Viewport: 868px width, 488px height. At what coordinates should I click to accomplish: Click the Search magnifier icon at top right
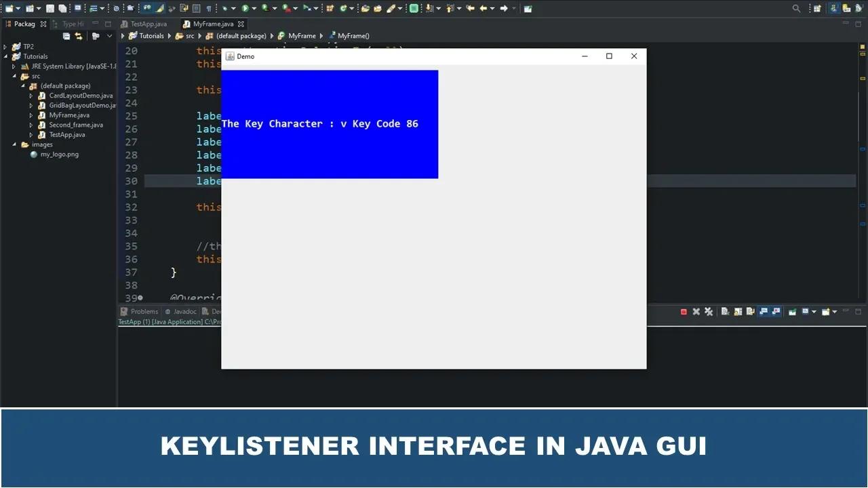(797, 8)
